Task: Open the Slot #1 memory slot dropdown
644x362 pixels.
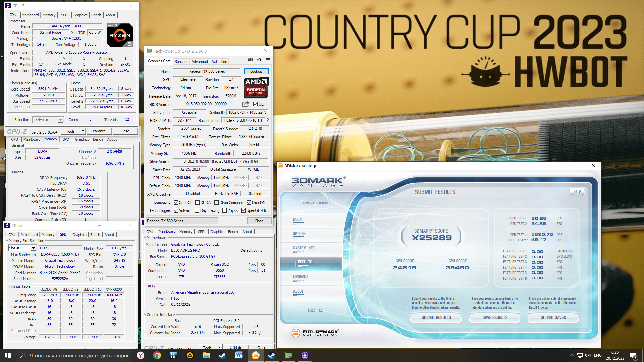Action: (22, 248)
